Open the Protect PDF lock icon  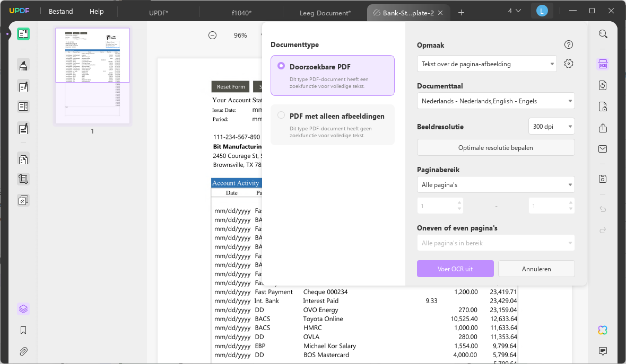603,106
